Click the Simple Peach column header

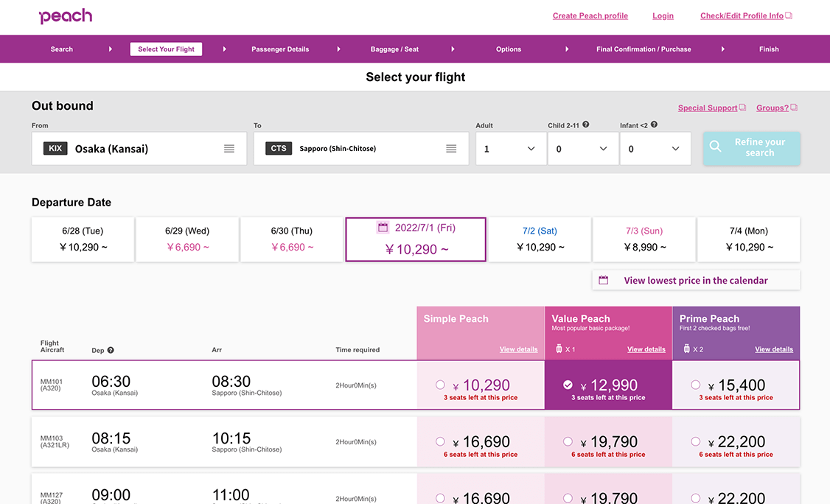(481, 334)
